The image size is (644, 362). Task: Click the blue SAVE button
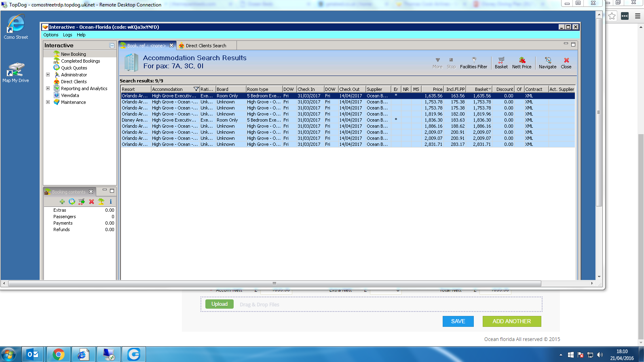pos(458,321)
